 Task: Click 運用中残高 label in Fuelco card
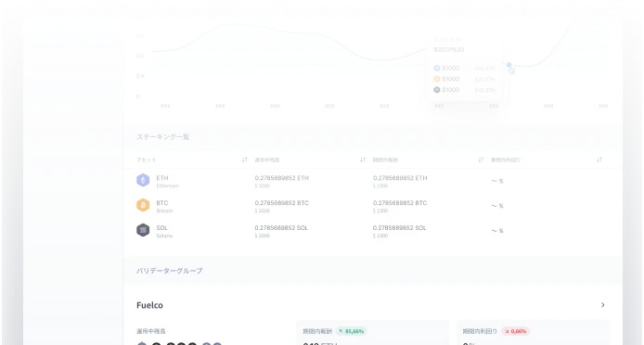pos(150,331)
